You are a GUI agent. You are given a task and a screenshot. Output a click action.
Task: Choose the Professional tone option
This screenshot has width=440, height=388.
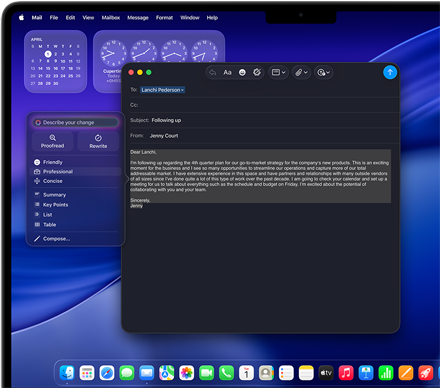(x=76, y=171)
